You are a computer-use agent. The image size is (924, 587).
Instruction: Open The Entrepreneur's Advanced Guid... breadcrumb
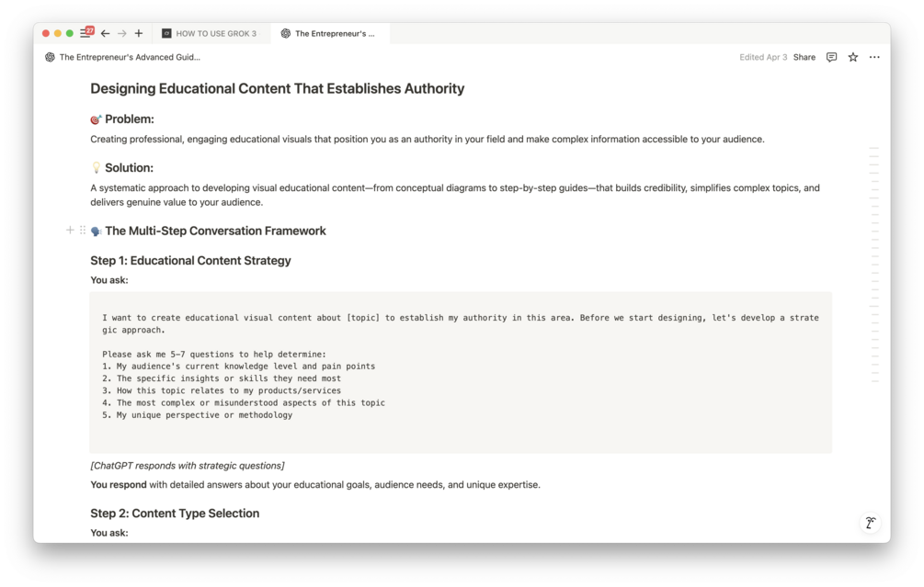(130, 57)
